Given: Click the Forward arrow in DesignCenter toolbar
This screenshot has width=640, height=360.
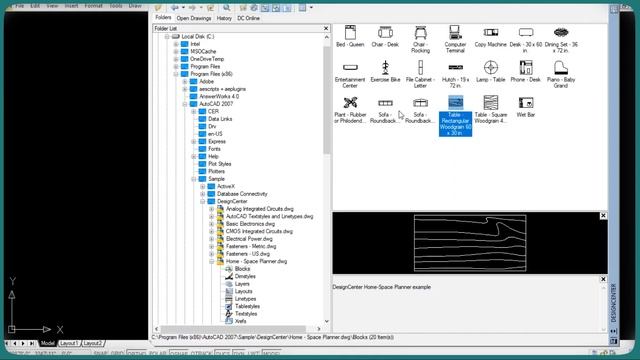Looking at the screenshot, I should [192, 7].
